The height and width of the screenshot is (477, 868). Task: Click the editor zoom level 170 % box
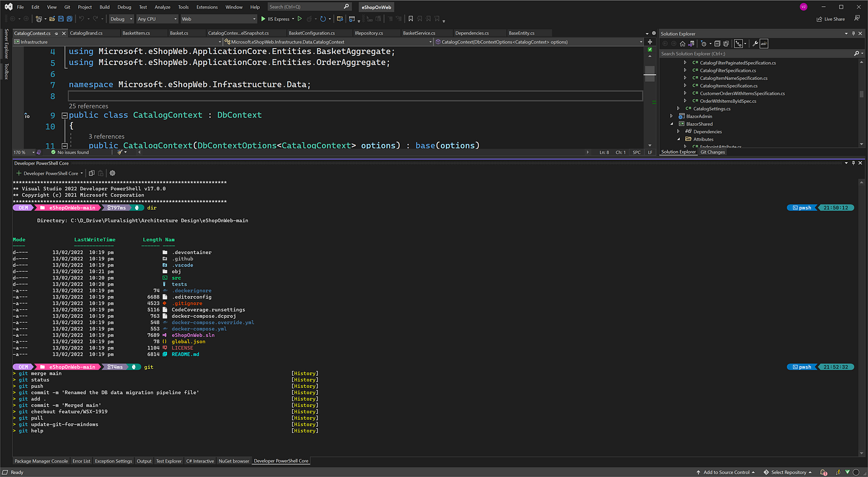pyautogui.click(x=20, y=152)
